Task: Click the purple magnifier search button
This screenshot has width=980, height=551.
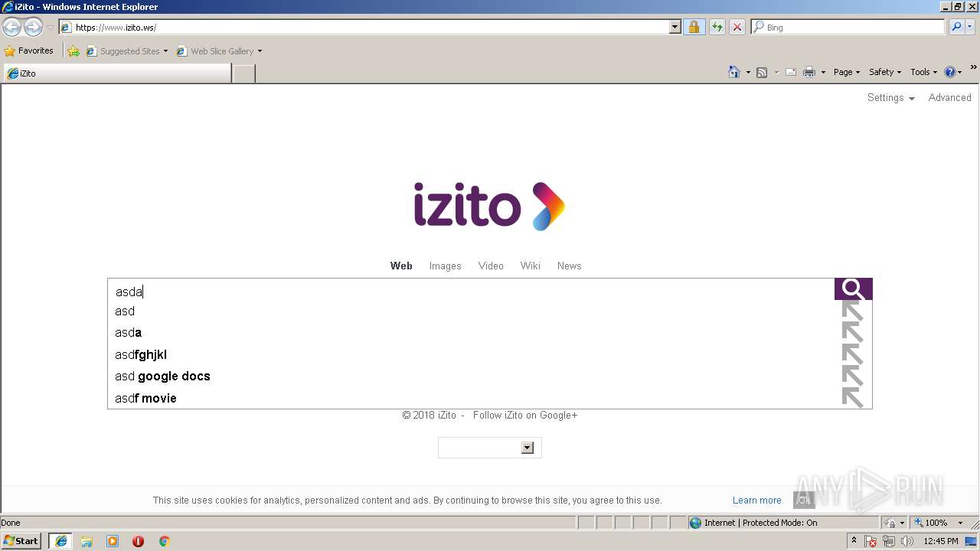Action: (853, 289)
